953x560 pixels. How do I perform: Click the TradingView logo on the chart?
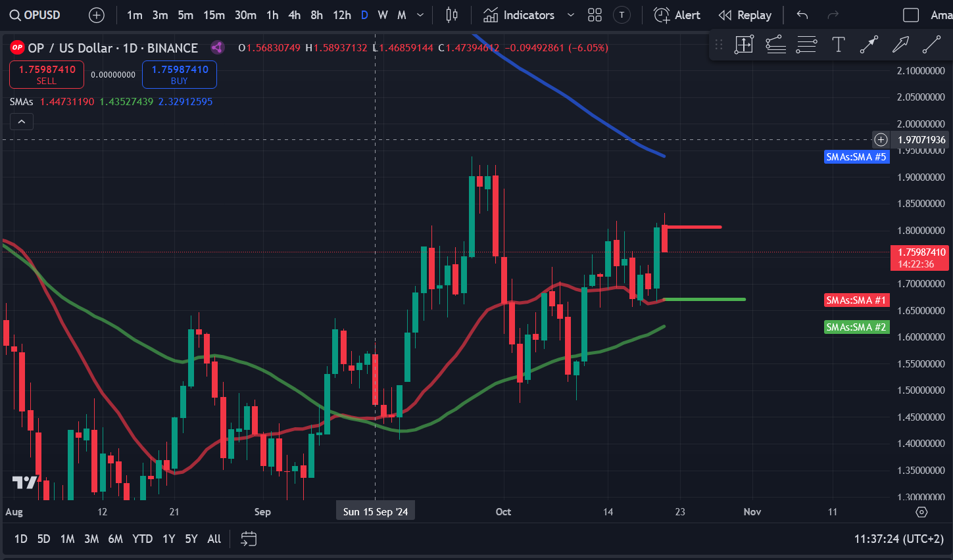point(26,482)
